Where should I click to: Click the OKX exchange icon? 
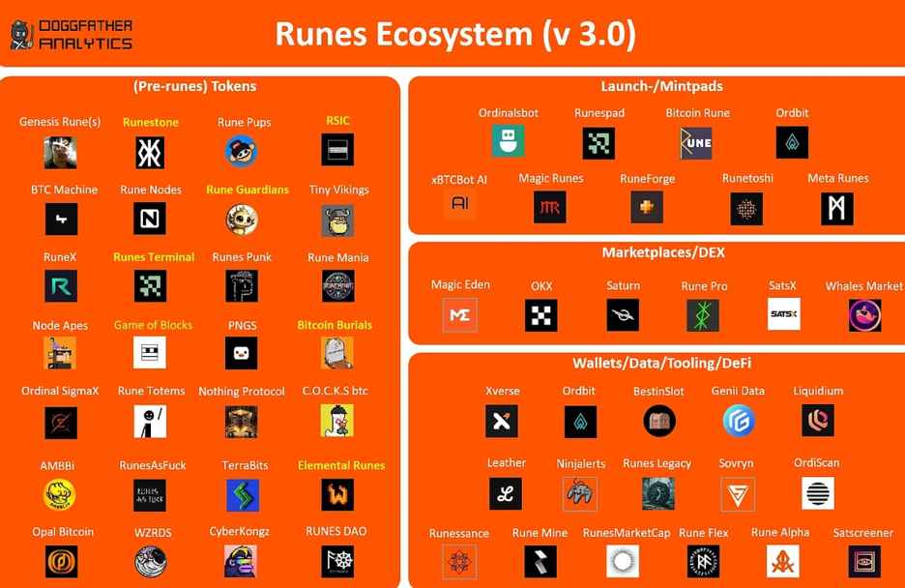tap(540, 314)
